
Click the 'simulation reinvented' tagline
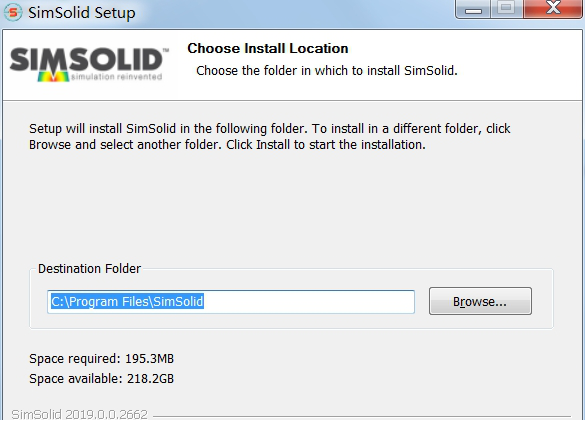coord(116,77)
